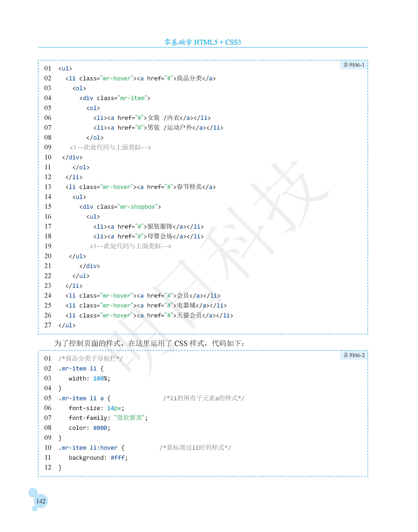Click the '</div>' tag on line 10
The image size is (418, 532).
(72, 157)
